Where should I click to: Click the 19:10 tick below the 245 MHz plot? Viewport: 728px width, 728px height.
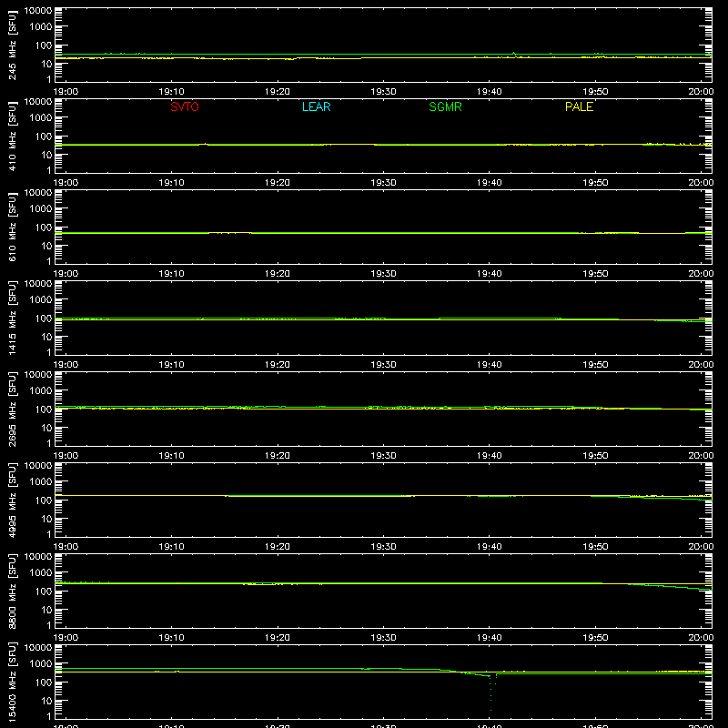171,92
